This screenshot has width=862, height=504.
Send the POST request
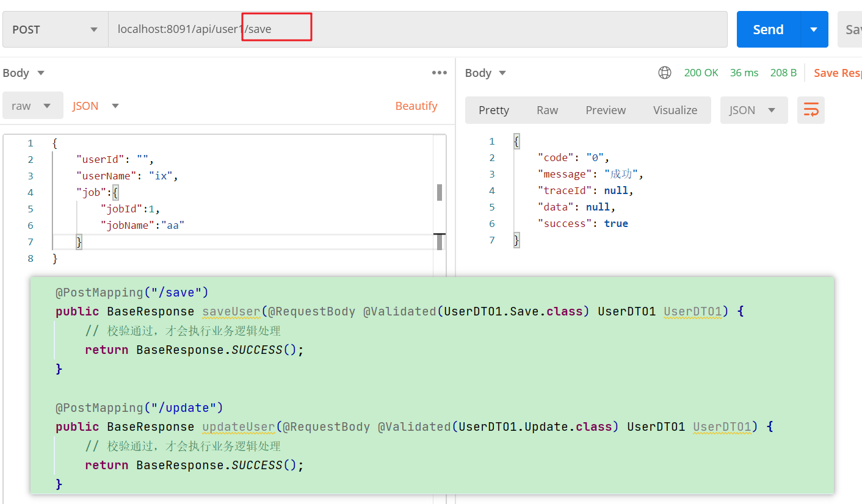pyautogui.click(x=769, y=29)
